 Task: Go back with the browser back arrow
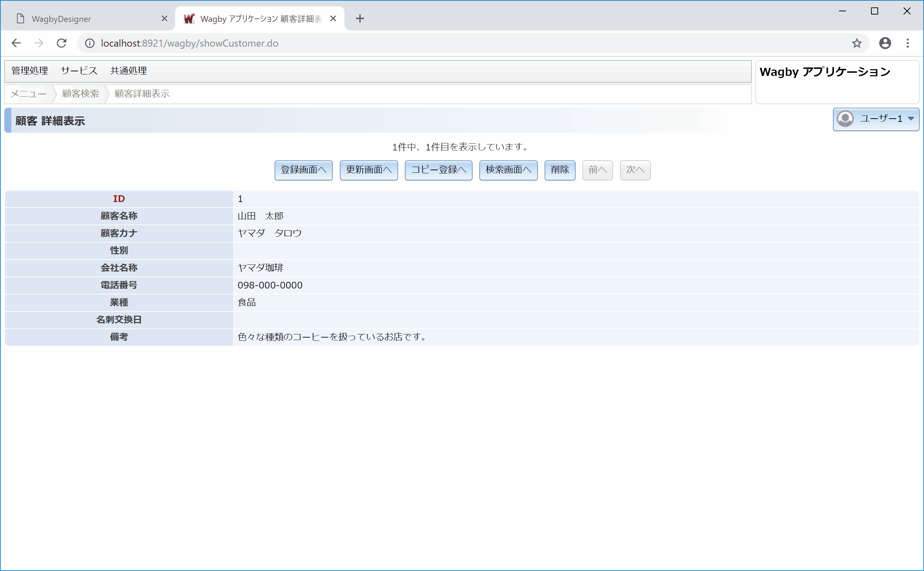tap(16, 43)
